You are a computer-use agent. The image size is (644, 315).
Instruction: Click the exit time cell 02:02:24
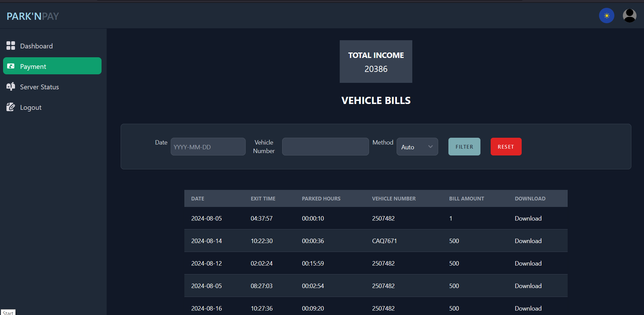262,264
